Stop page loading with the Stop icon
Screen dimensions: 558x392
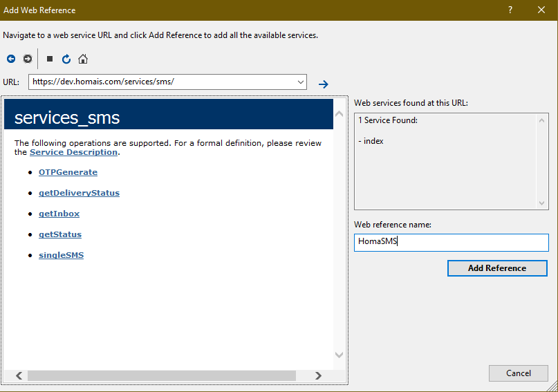[50, 59]
